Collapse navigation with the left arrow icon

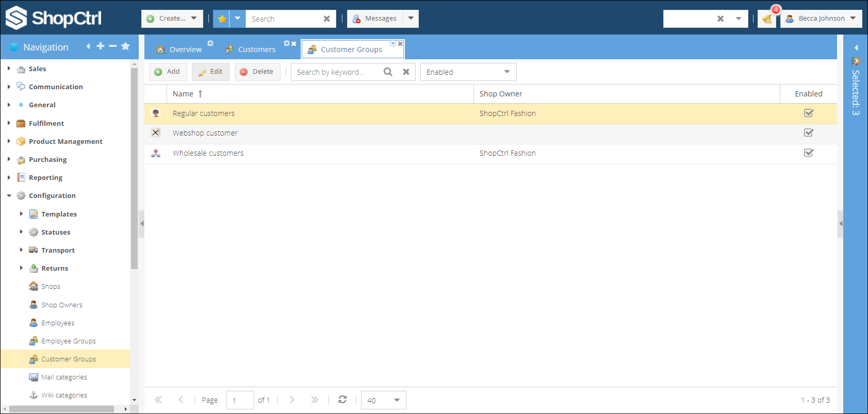click(x=88, y=46)
